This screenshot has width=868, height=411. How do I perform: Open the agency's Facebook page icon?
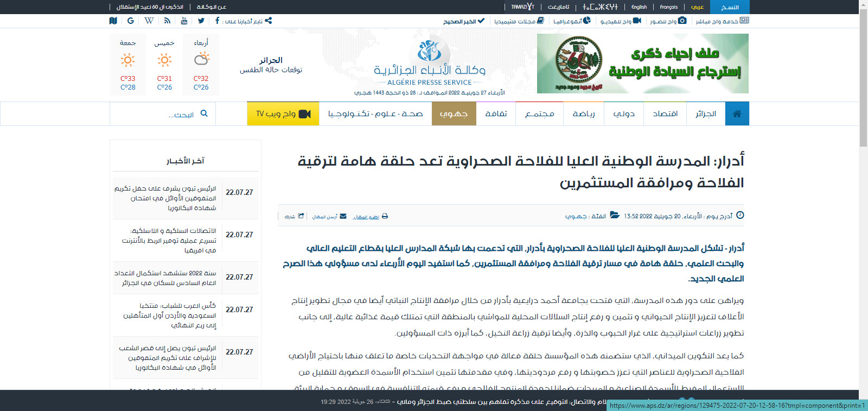point(217,21)
